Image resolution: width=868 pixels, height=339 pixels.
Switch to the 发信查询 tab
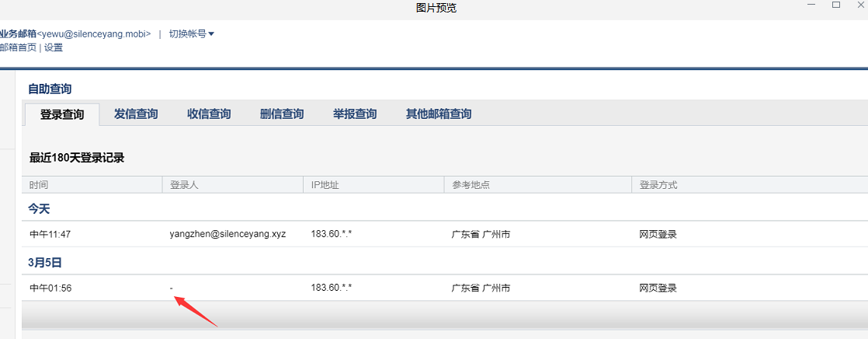point(136,114)
